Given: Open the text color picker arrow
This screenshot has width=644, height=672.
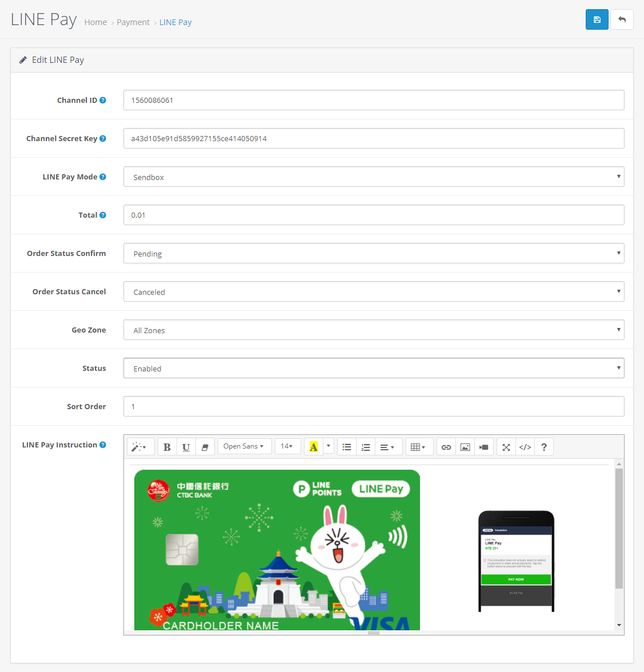Looking at the screenshot, I should pos(329,446).
